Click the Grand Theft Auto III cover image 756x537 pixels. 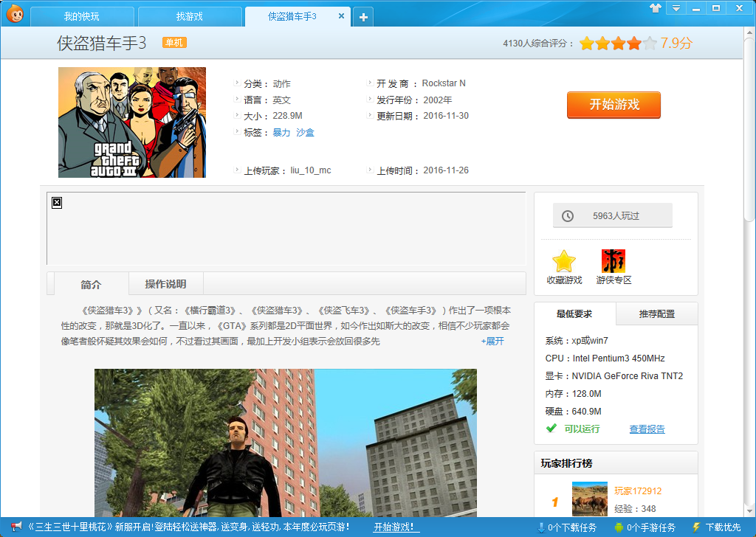[x=131, y=122]
